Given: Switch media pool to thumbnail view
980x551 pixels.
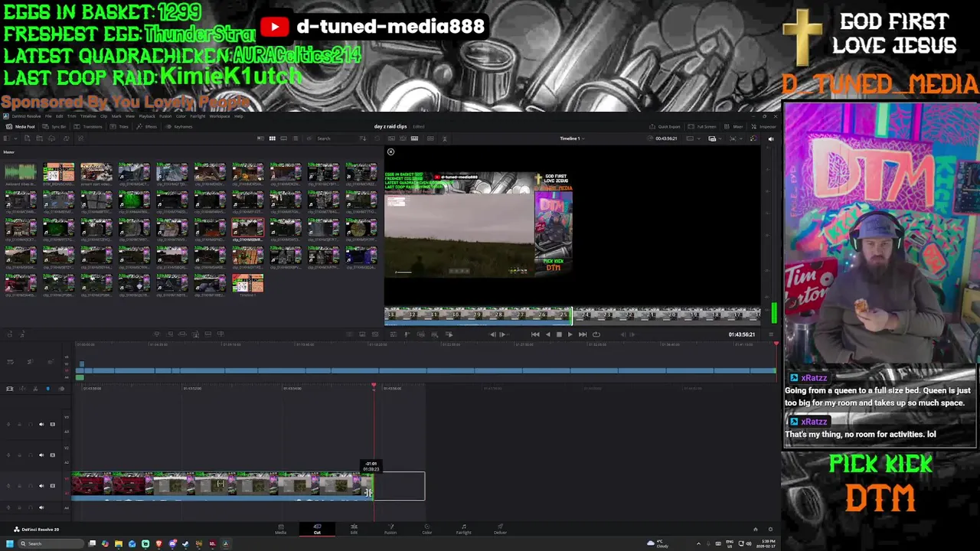Looking at the screenshot, I should pos(273,139).
